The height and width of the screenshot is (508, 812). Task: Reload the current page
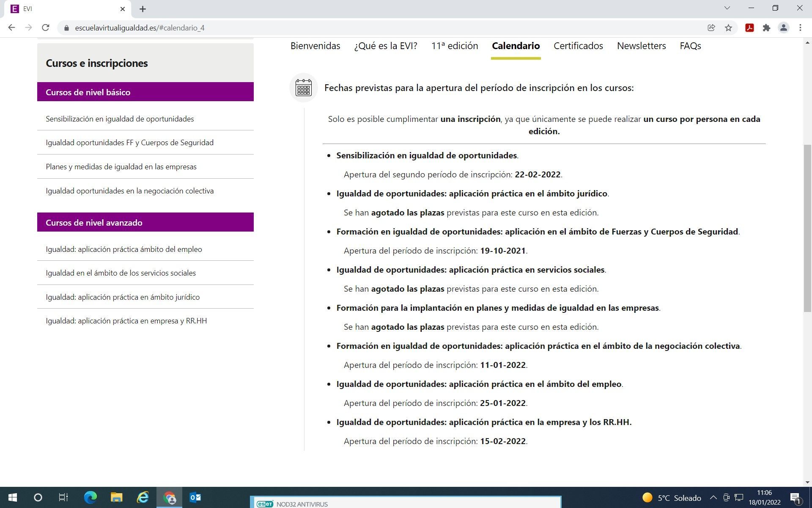46,28
